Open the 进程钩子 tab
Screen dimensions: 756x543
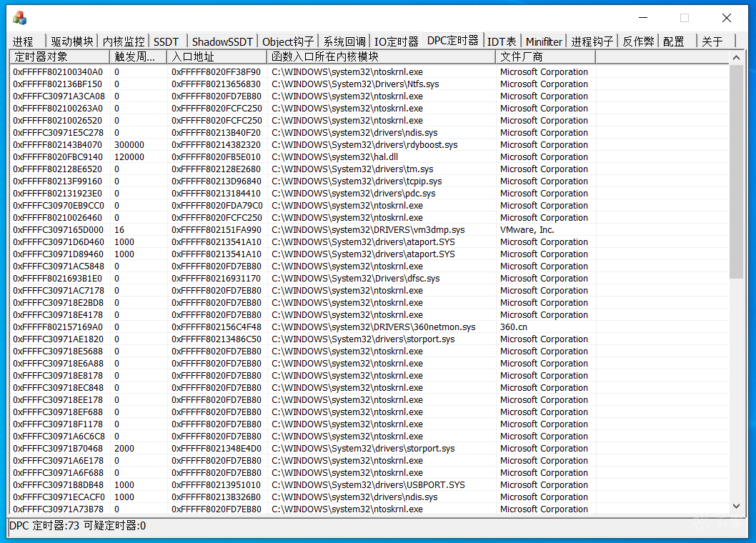click(x=592, y=41)
